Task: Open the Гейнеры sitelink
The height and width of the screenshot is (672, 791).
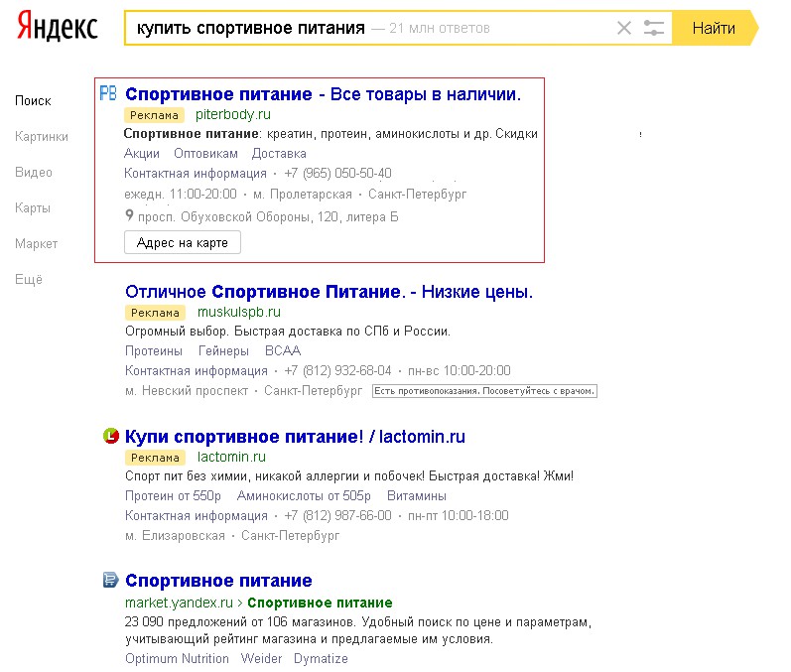Action: (223, 350)
